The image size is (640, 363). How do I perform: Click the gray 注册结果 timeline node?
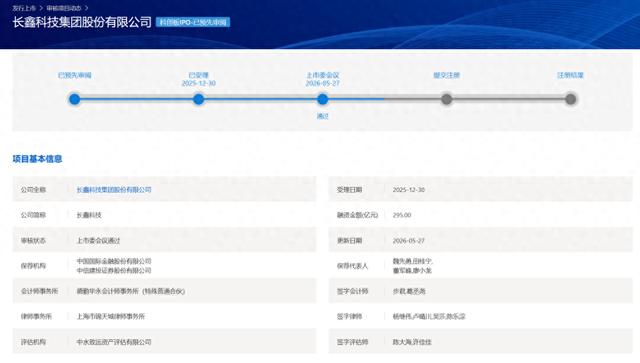point(571,99)
